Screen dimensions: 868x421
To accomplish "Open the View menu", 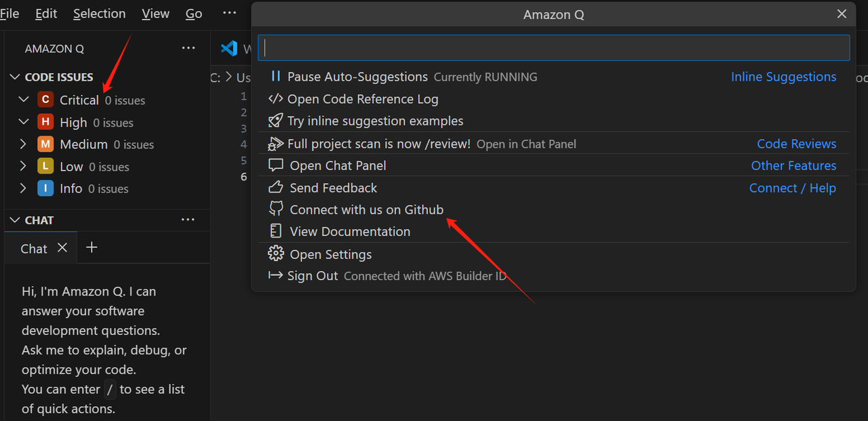I will coord(156,14).
